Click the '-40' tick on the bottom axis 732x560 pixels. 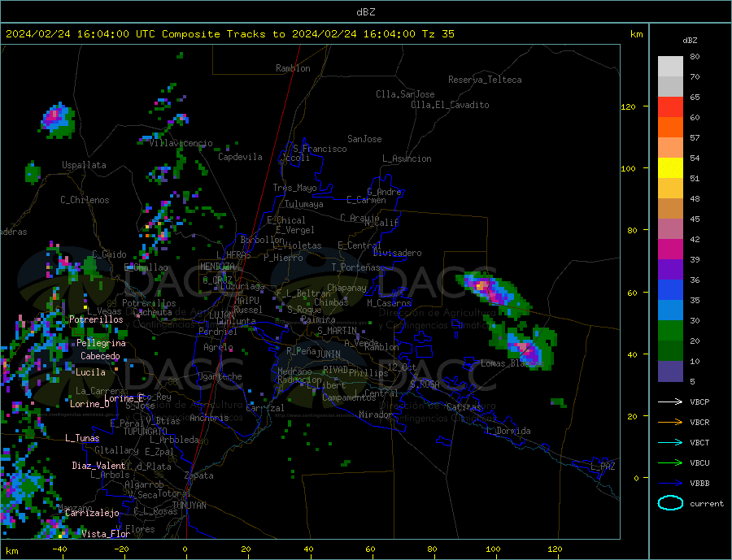59,549
